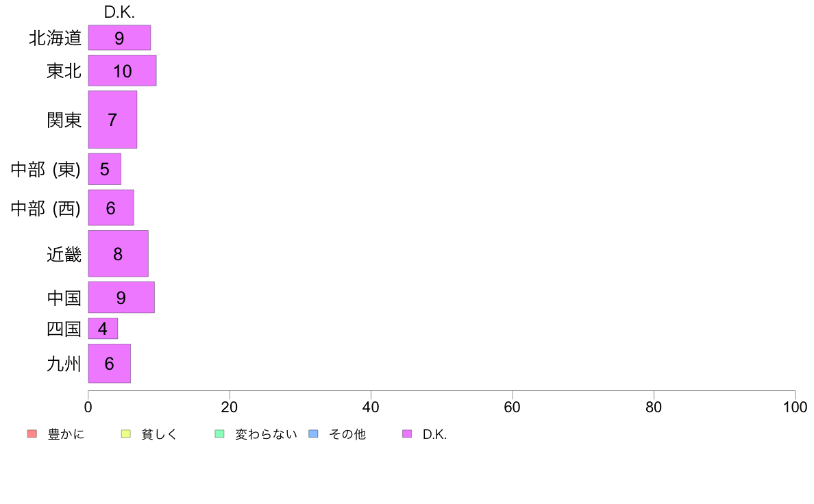
Task: Click the 中部 (西) bar showing 6
Action: pyautogui.click(x=111, y=207)
